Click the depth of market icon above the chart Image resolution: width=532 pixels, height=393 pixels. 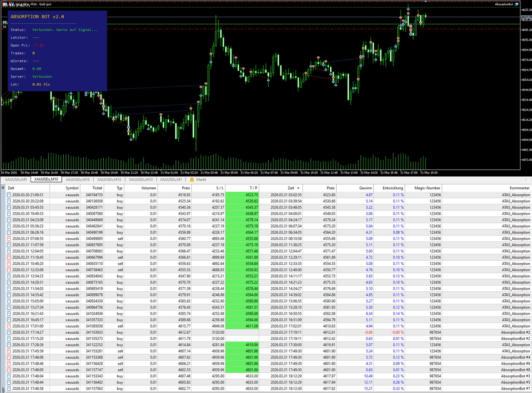pos(5,4)
